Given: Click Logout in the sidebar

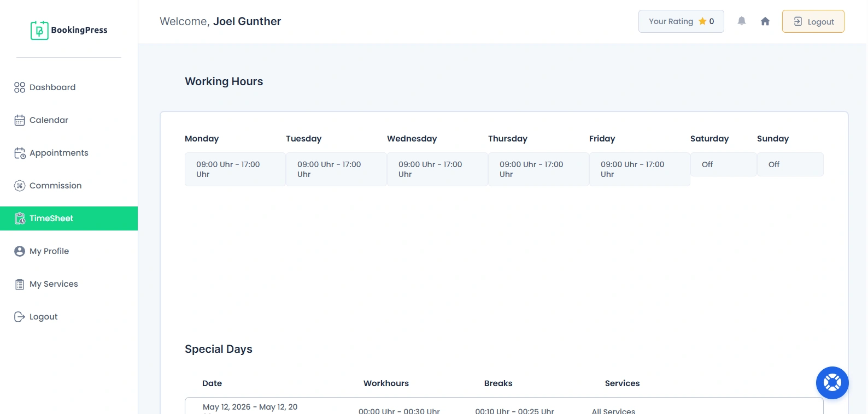Looking at the screenshot, I should pos(69,317).
